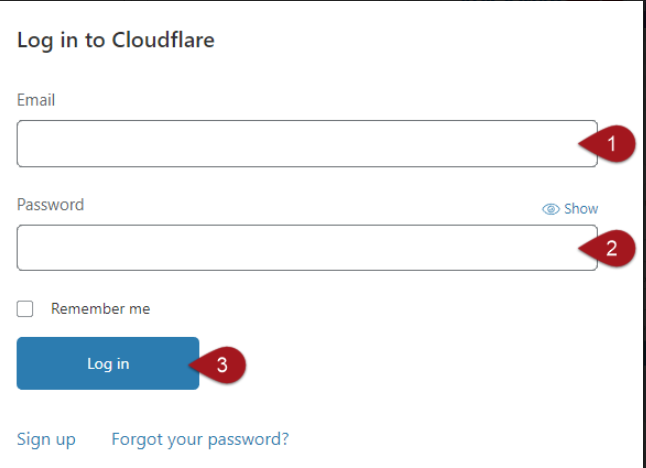646x468 pixels.
Task: Click the red marker numbered 1
Action: tap(611, 144)
